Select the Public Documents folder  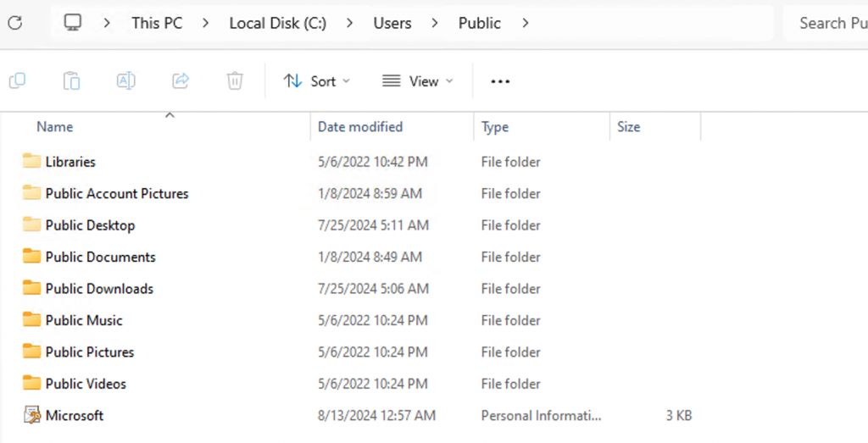click(100, 257)
